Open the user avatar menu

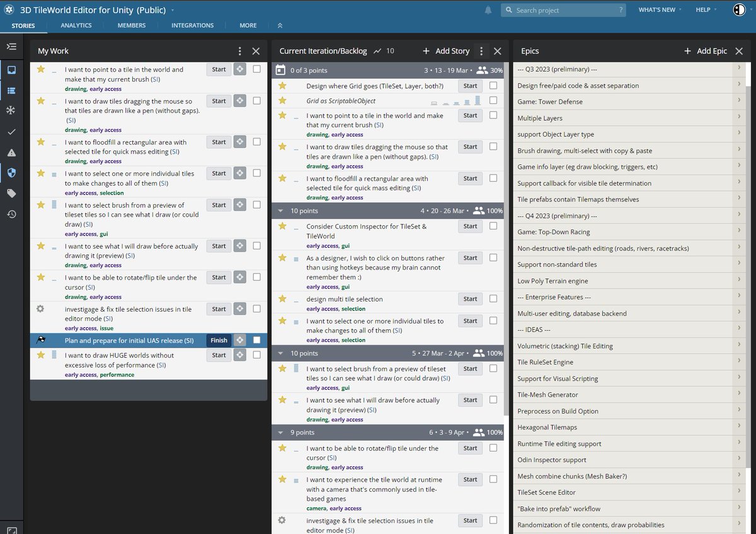[x=740, y=10]
